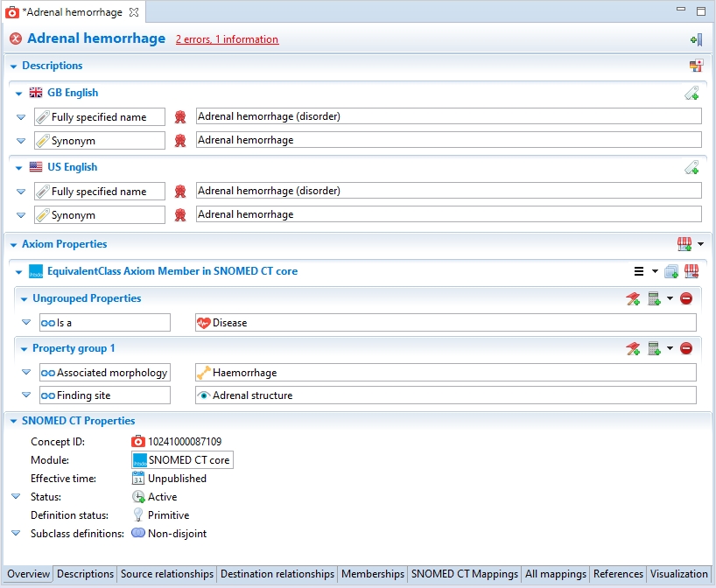Click the '2 errors, 1 information' link

(227, 39)
